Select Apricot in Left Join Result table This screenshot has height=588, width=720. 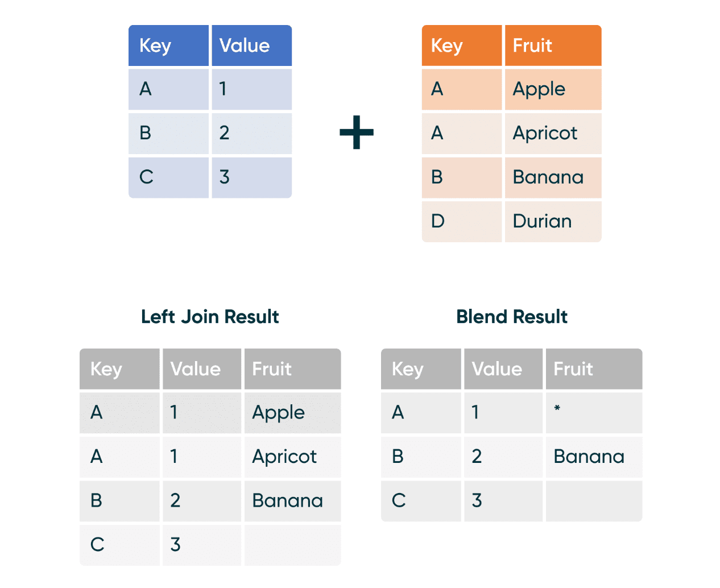[292, 457]
